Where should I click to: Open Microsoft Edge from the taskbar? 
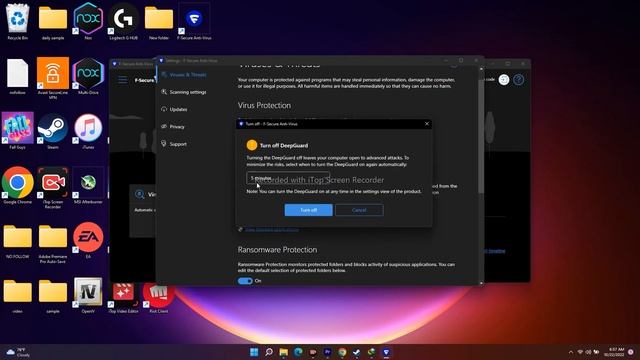click(298, 352)
